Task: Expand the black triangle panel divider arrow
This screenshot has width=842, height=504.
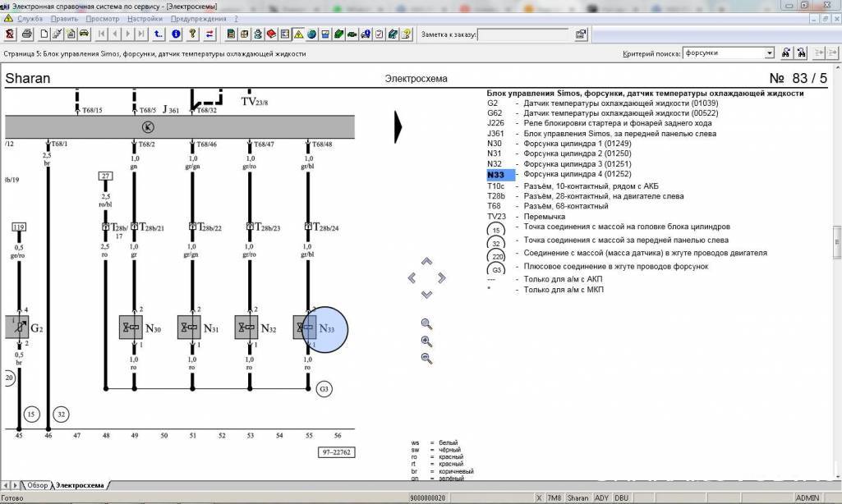Action: 400,126
